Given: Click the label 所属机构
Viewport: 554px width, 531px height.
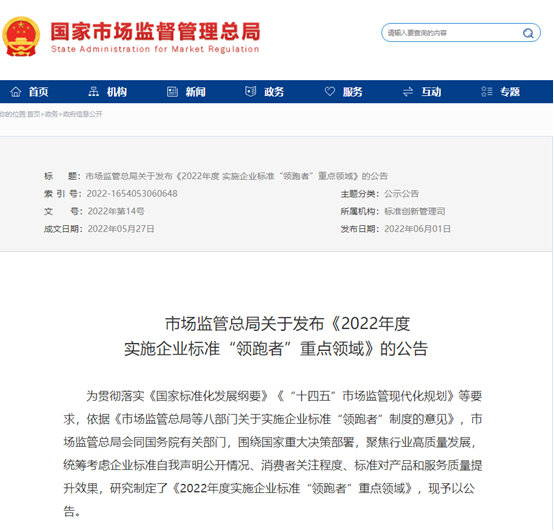Looking at the screenshot, I should tap(360, 211).
